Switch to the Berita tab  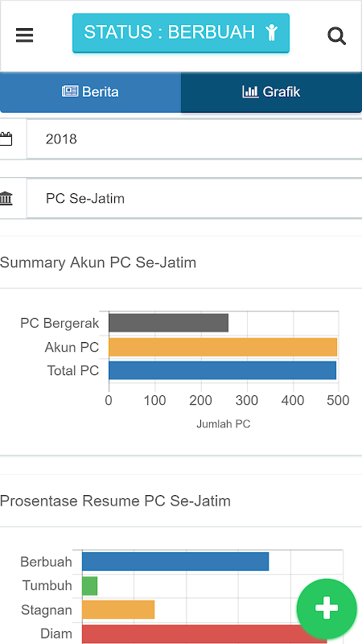point(90,92)
